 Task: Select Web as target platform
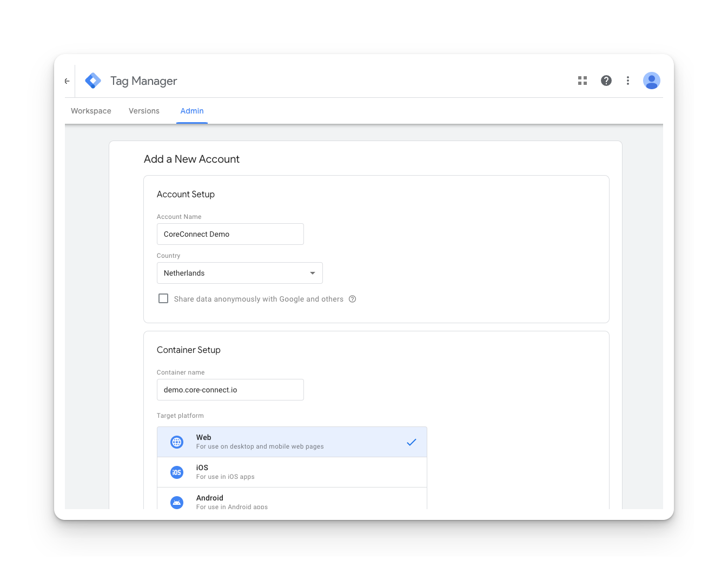point(292,442)
